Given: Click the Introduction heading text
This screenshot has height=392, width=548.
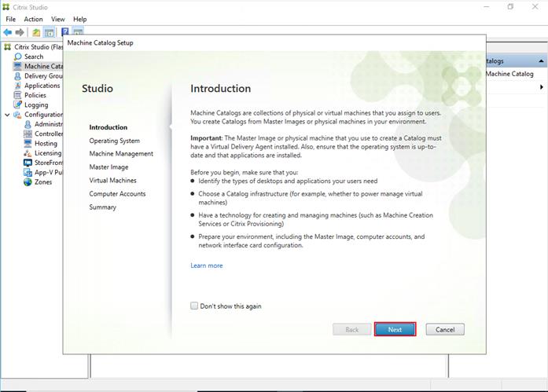Looking at the screenshot, I should click(220, 88).
